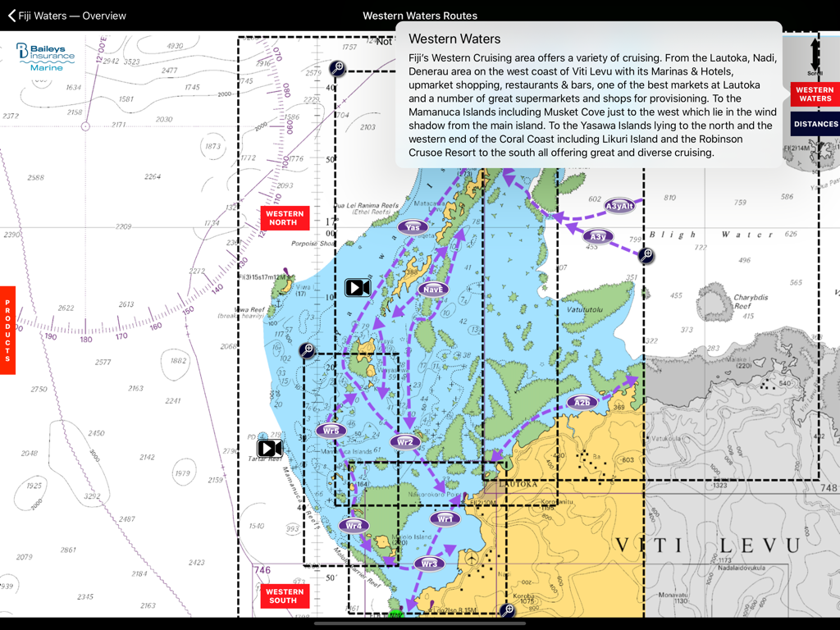This screenshot has width=840, height=630.
Task: Click the A3y route marker
Action: point(597,236)
